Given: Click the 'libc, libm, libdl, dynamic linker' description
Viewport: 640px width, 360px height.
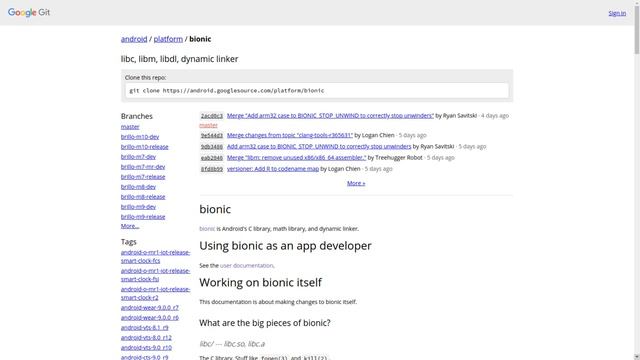Looking at the screenshot, I should pos(180,59).
